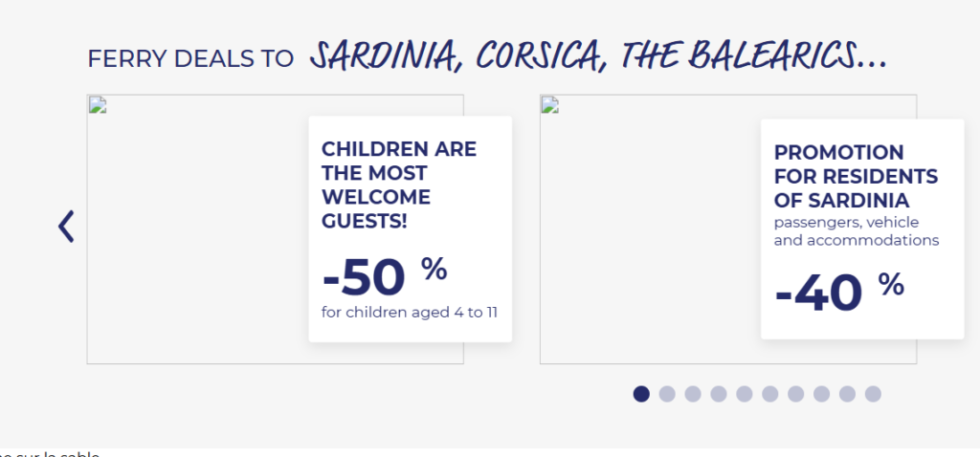Click the broken image icon in Sardinia residents offer
The width and height of the screenshot is (980, 457).
[548, 104]
